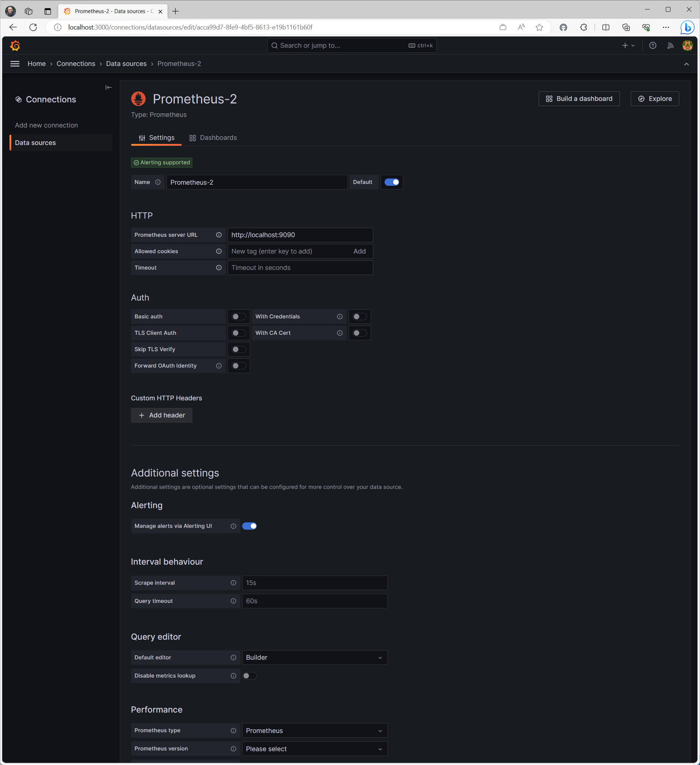Click the Build a dashboard button
Screen dimensions: 700x765
[x=579, y=99]
